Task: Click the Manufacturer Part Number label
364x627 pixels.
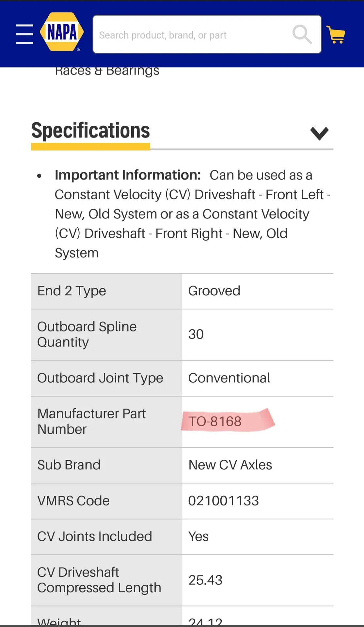Action: [91, 421]
